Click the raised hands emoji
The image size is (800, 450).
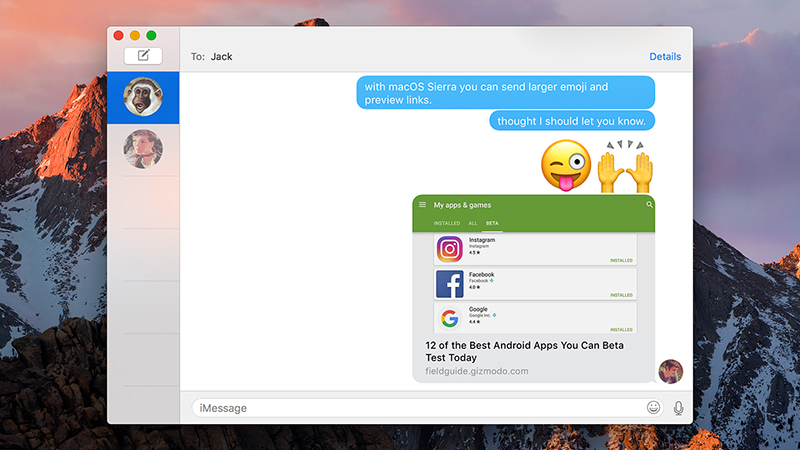(x=625, y=166)
